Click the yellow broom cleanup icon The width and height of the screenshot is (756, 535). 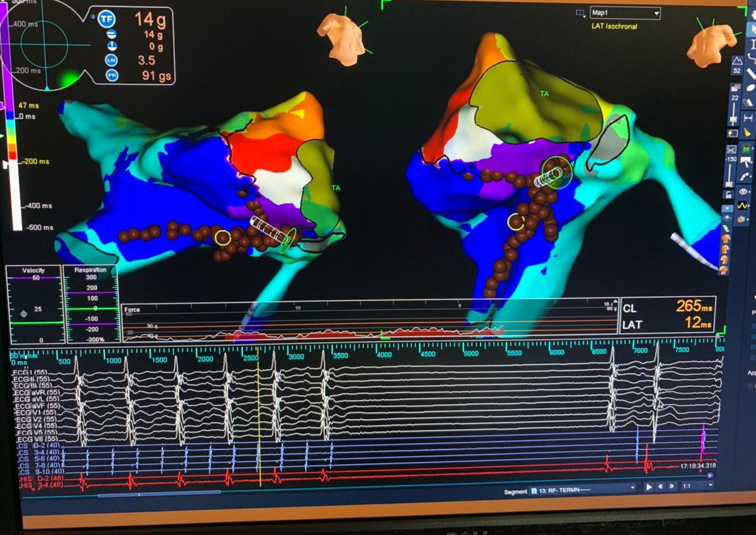(747, 132)
